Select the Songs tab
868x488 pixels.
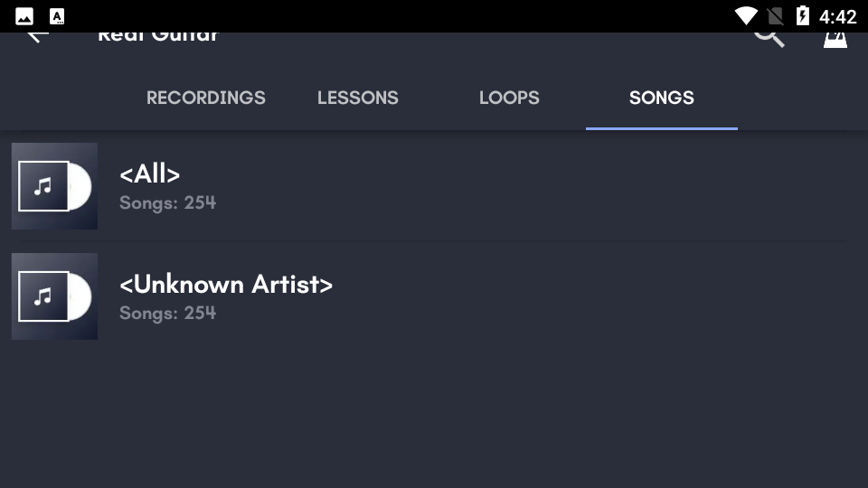coord(662,98)
